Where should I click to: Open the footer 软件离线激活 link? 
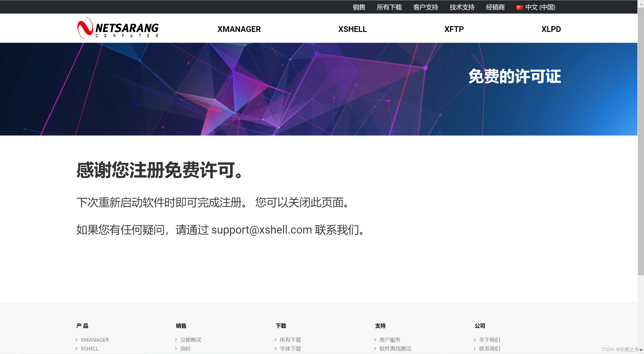pos(395,348)
